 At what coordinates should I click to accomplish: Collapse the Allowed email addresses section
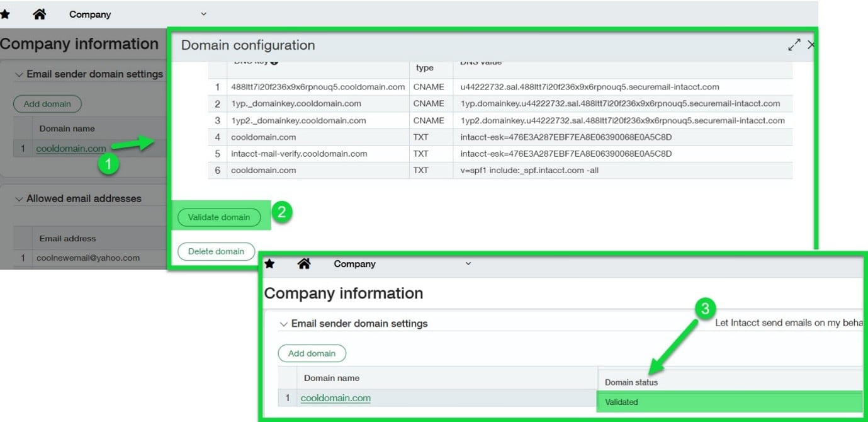click(x=19, y=198)
